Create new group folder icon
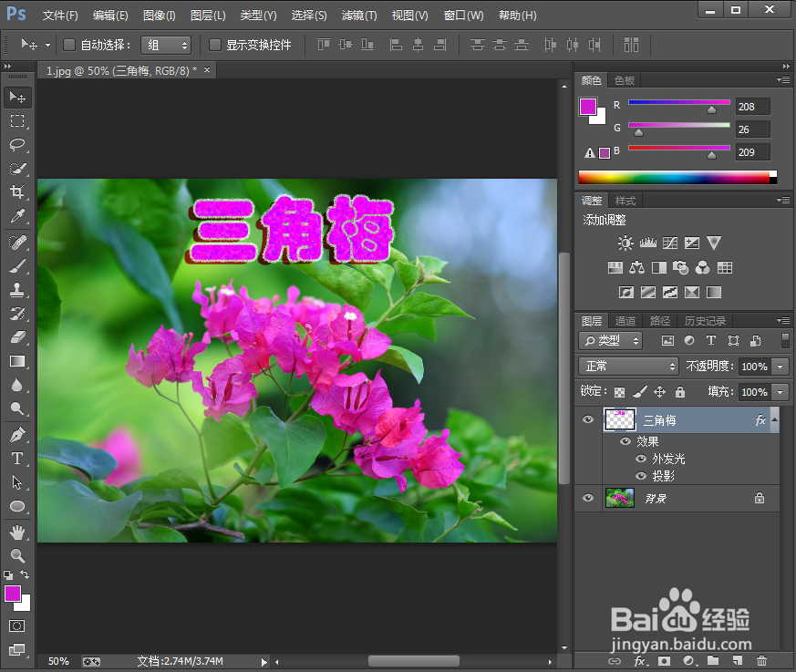The image size is (796, 672). [713, 660]
